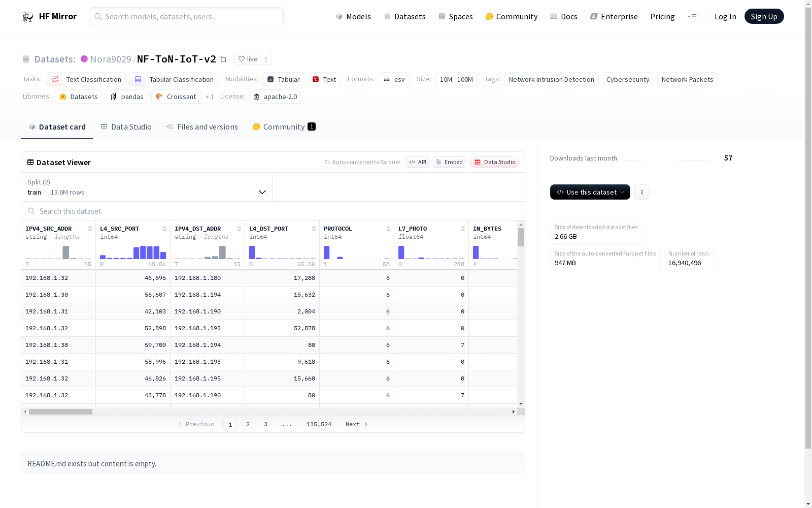Sort by L4_SRC_PORT column arrows

(x=164, y=229)
